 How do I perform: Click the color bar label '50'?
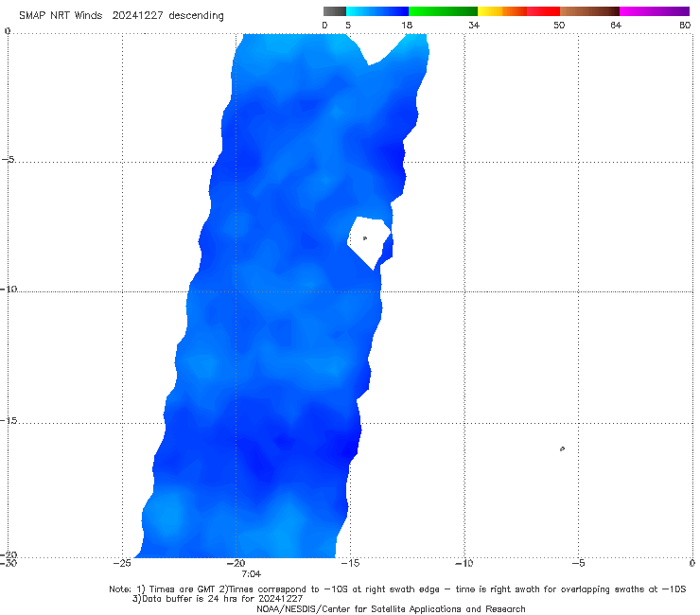click(559, 25)
